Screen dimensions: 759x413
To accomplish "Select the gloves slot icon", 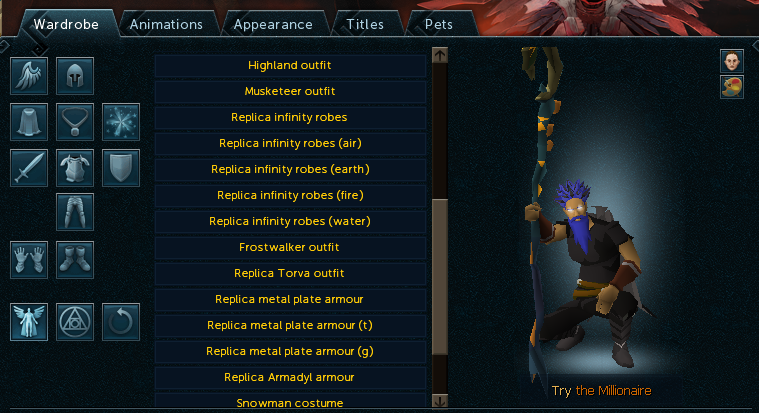I will [x=29, y=260].
